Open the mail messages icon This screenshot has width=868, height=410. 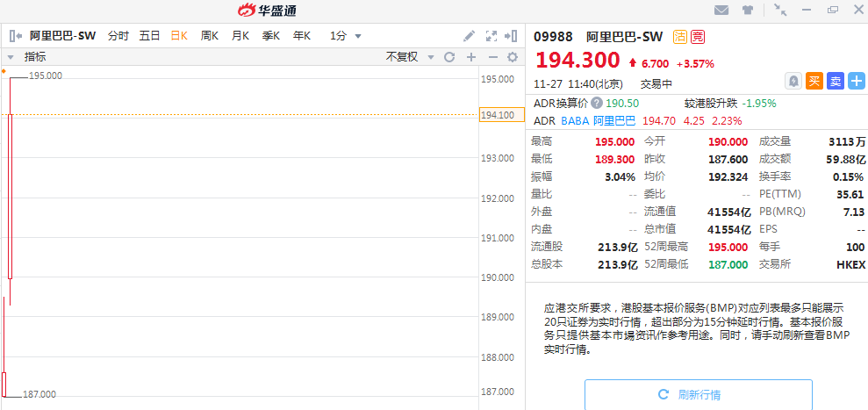721,11
